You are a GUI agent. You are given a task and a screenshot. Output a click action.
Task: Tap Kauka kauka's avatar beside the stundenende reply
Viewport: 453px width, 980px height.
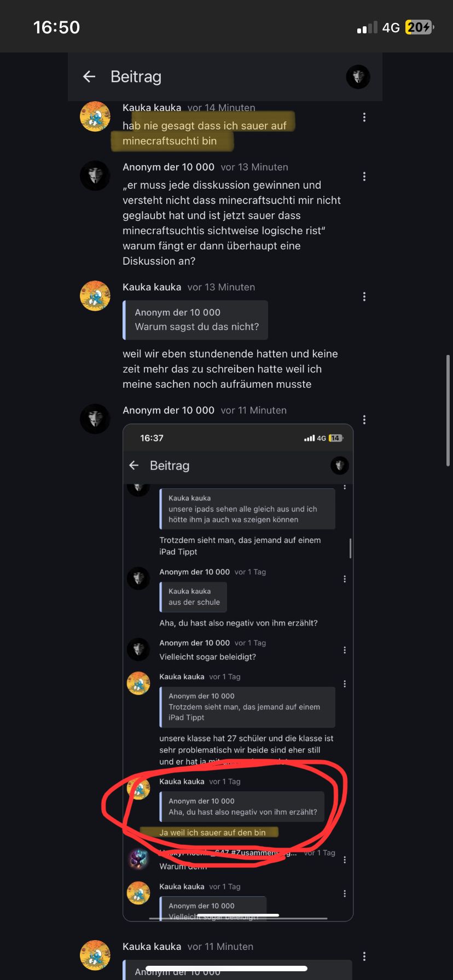coord(95,296)
